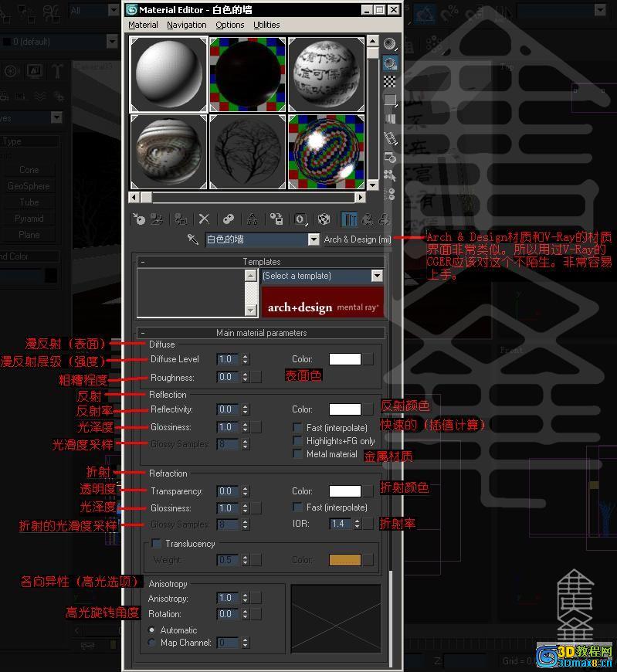
Task: Enable Highlights+FG only checkbox
Action: (297, 440)
